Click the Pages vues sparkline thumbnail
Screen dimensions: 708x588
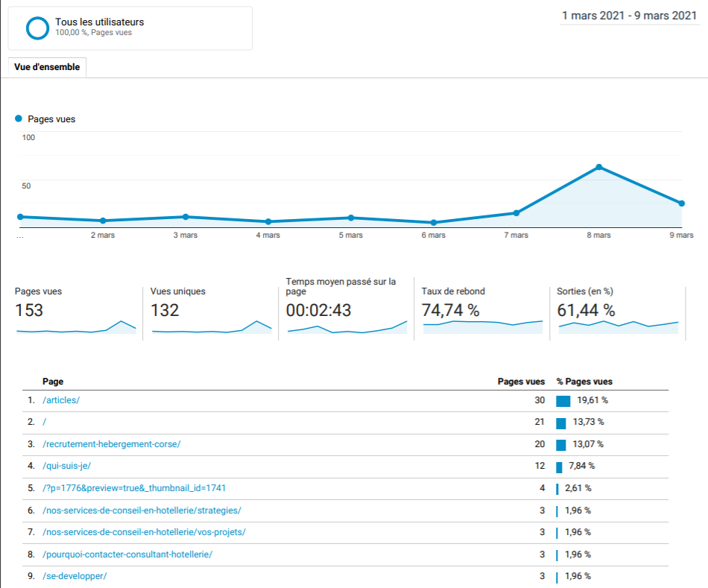coord(76,328)
